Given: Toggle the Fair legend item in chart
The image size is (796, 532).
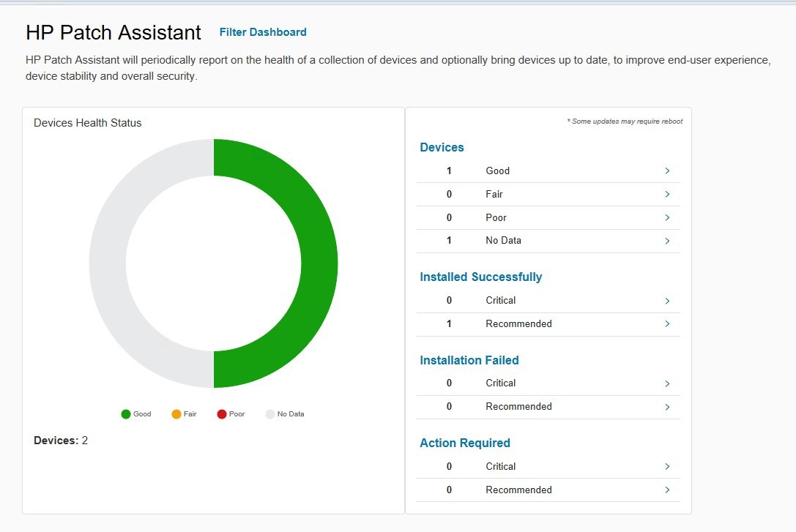Looking at the screenshot, I should click(x=185, y=414).
